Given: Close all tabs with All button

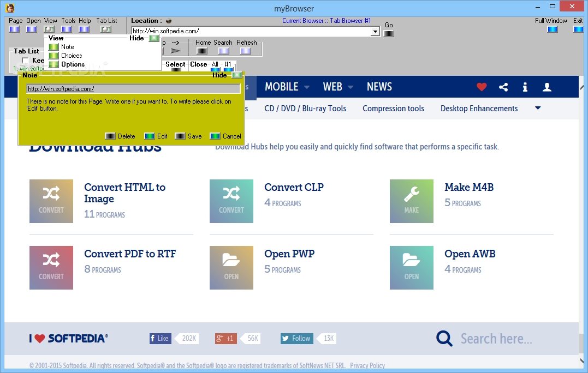Looking at the screenshot, I should point(215,70).
